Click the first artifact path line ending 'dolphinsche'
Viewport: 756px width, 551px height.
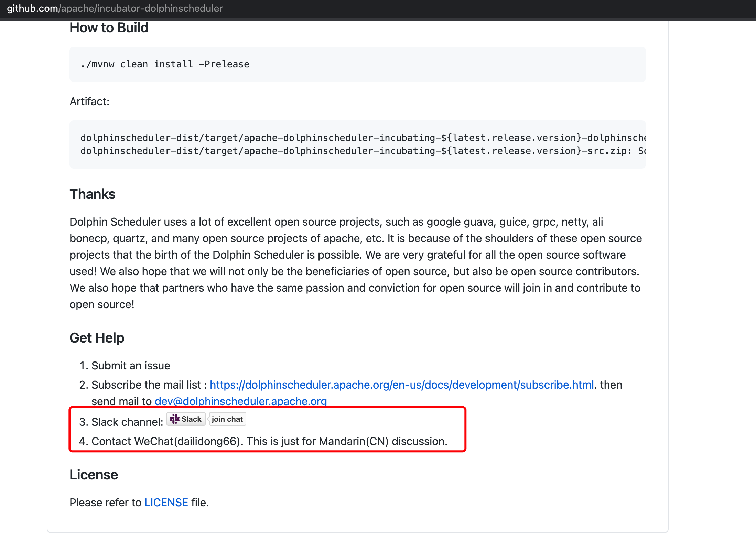tap(363, 138)
